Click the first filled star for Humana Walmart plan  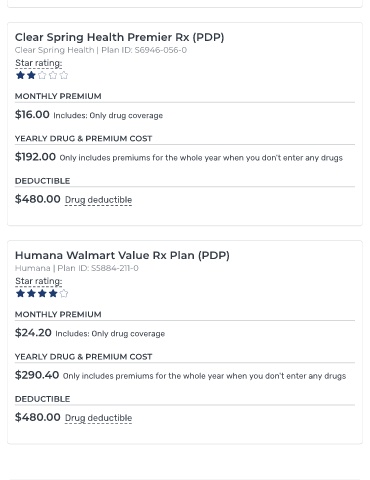[x=20, y=293]
